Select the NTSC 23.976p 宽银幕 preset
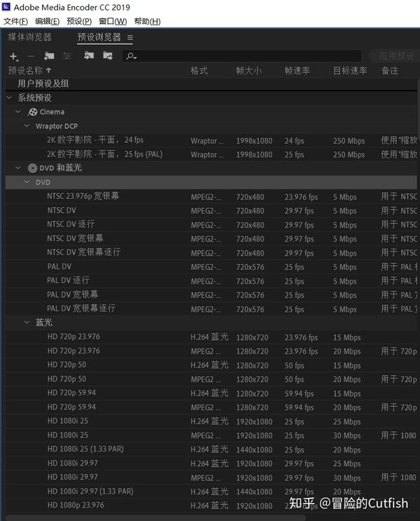Image resolution: width=420 pixels, height=521 pixels. pyautogui.click(x=211, y=196)
